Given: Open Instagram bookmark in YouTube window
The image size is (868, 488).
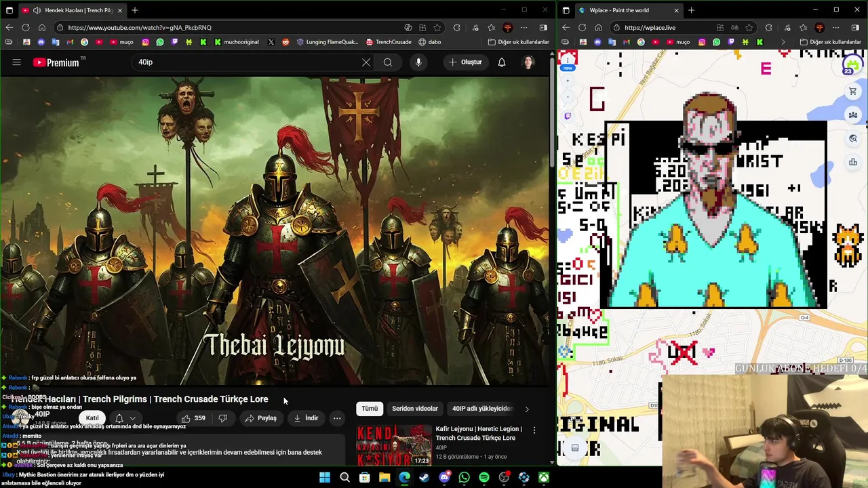Looking at the screenshot, I should 145,42.
